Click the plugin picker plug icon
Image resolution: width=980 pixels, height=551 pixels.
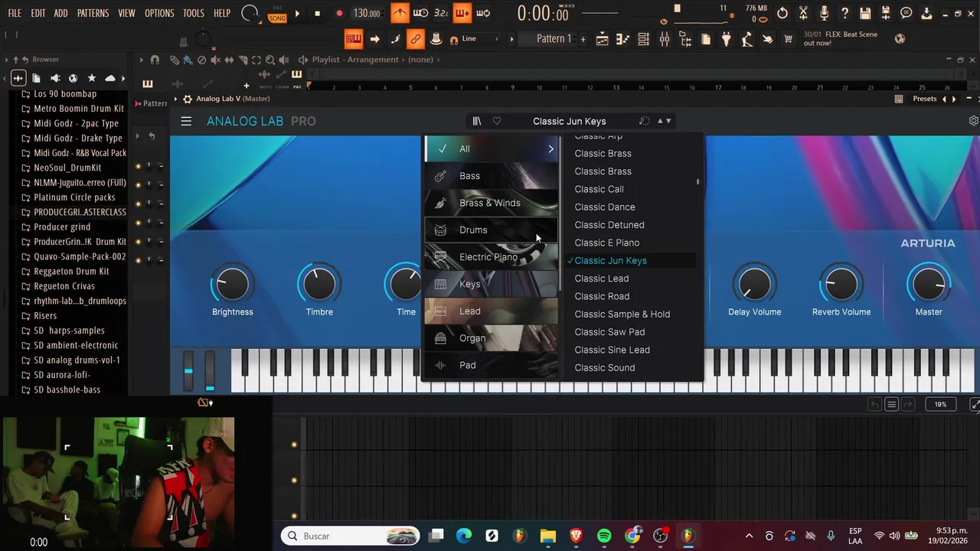pos(727,39)
